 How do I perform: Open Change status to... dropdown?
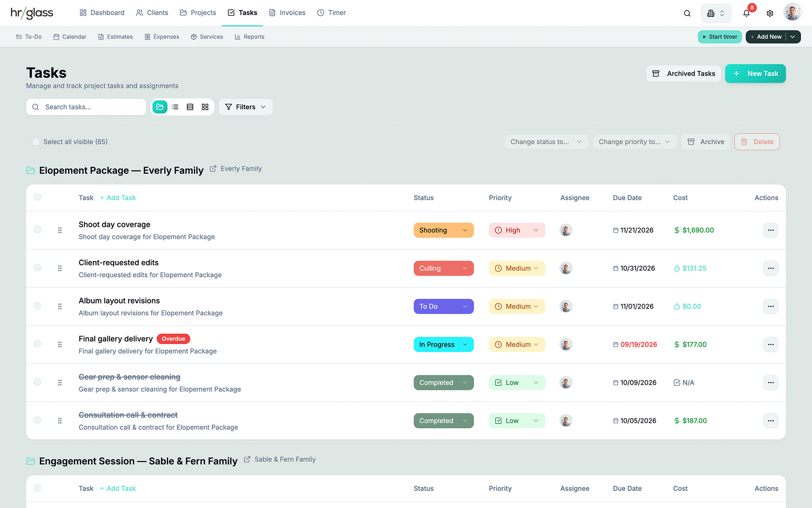[546, 142]
